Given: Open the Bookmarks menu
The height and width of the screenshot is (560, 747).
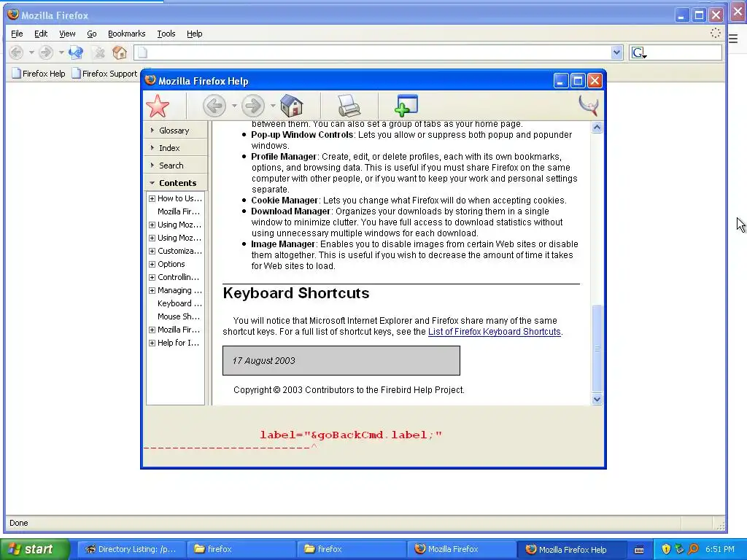Looking at the screenshot, I should (x=126, y=34).
